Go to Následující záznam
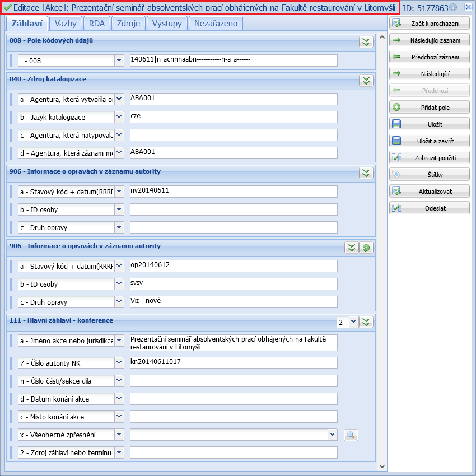 coord(430,40)
